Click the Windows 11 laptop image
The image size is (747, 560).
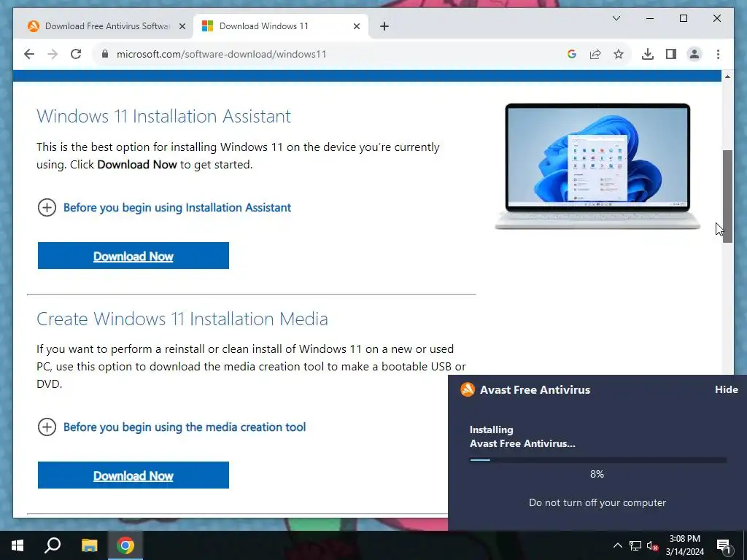tap(597, 166)
